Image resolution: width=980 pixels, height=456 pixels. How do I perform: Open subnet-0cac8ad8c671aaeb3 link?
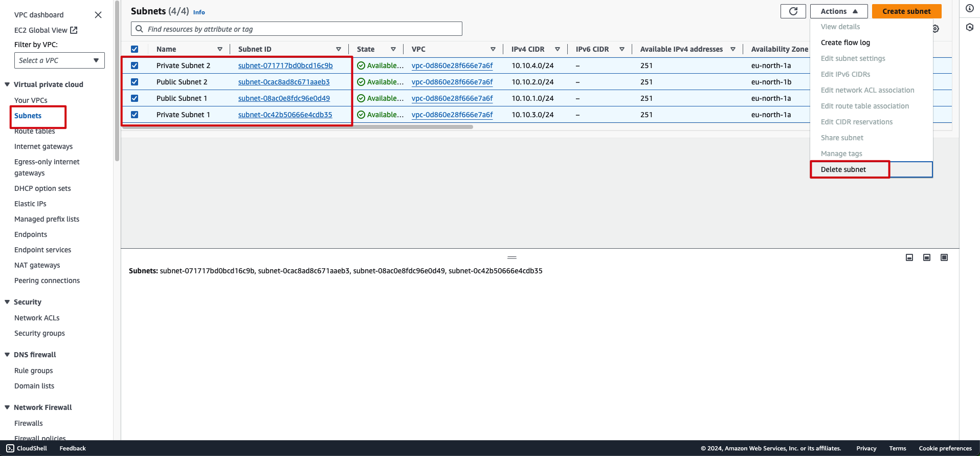point(284,82)
